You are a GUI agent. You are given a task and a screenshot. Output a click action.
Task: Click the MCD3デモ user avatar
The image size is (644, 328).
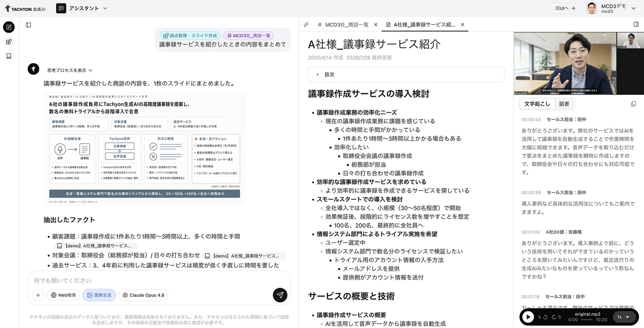click(x=592, y=8)
